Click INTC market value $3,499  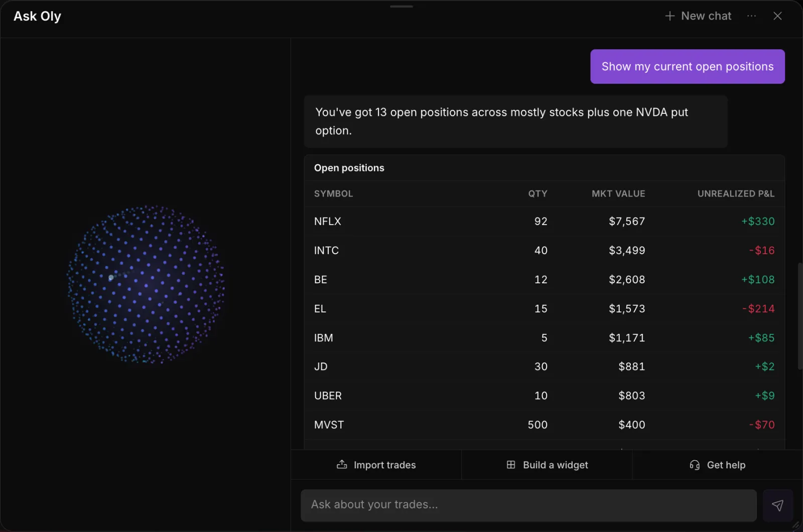pos(627,250)
